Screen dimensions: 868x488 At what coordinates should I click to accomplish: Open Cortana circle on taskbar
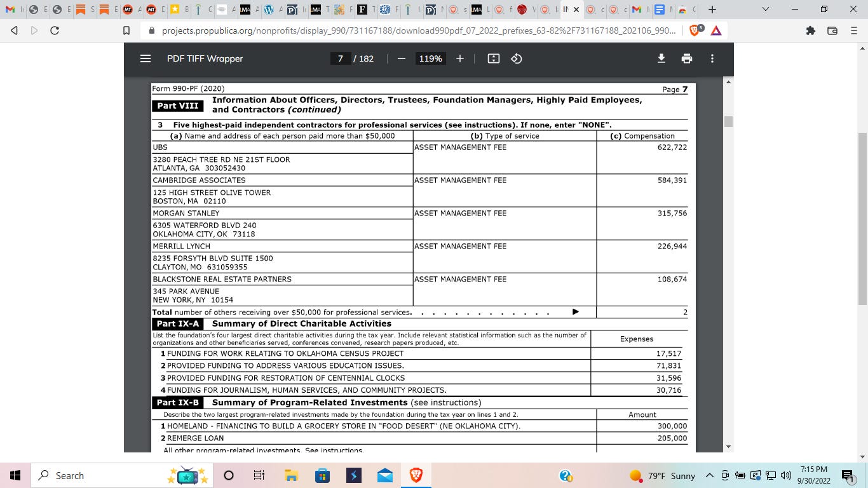click(229, 475)
